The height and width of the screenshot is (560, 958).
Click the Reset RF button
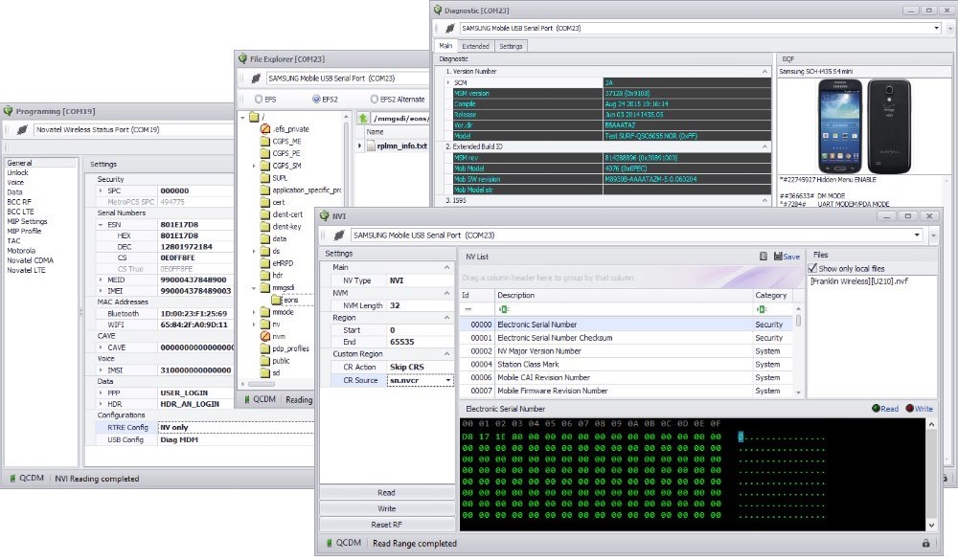point(387,525)
